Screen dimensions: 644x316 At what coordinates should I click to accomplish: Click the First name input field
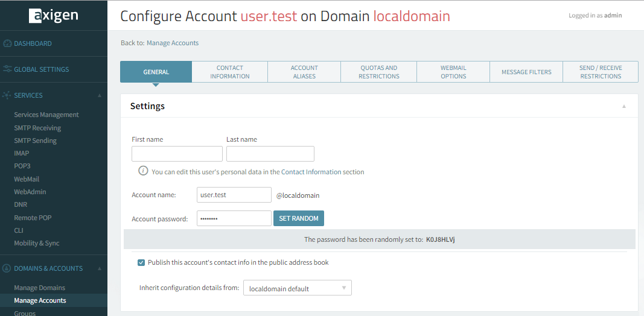point(177,154)
